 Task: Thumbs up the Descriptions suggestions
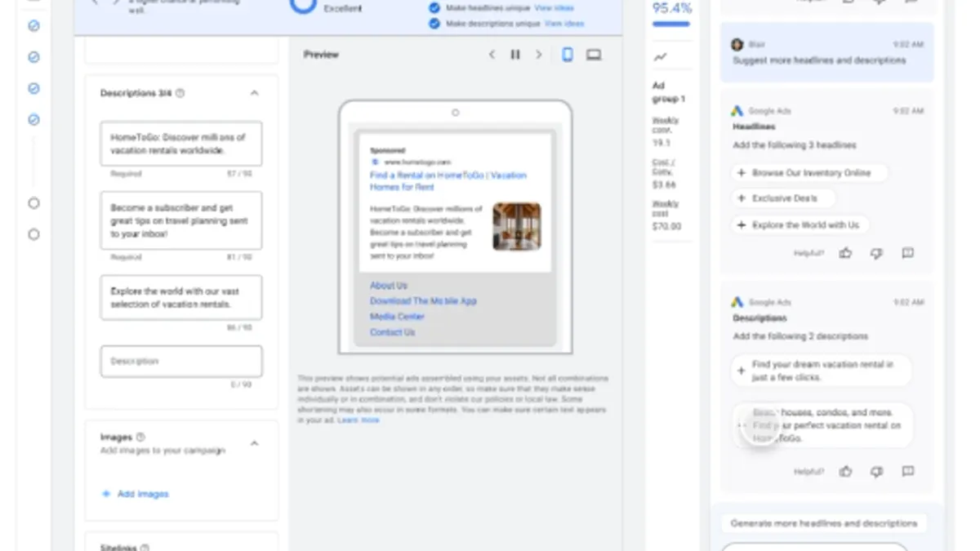(x=845, y=472)
